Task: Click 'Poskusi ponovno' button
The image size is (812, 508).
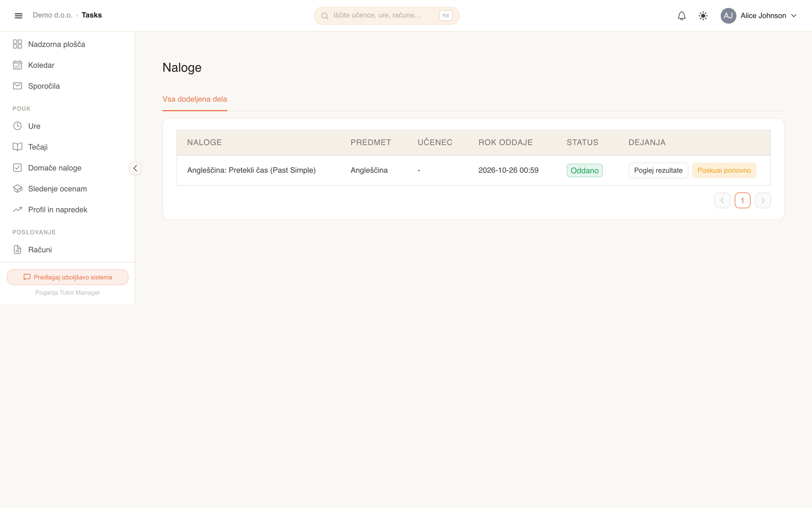Action: [724, 170]
